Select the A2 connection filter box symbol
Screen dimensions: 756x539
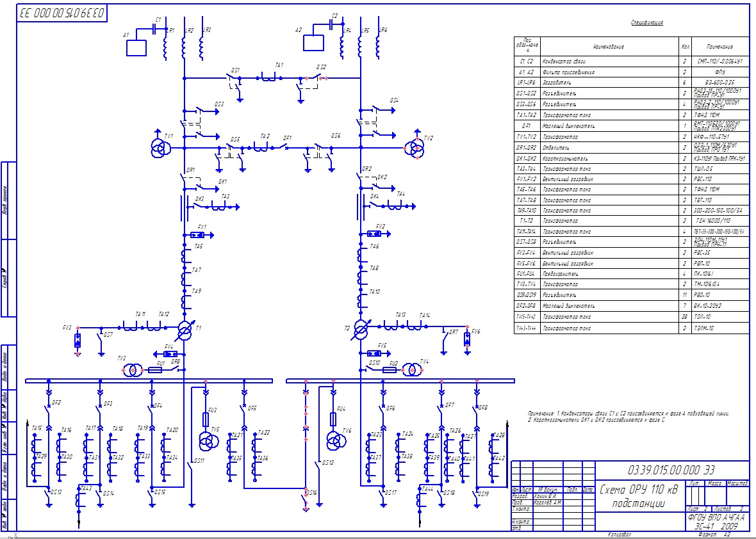click(313, 42)
